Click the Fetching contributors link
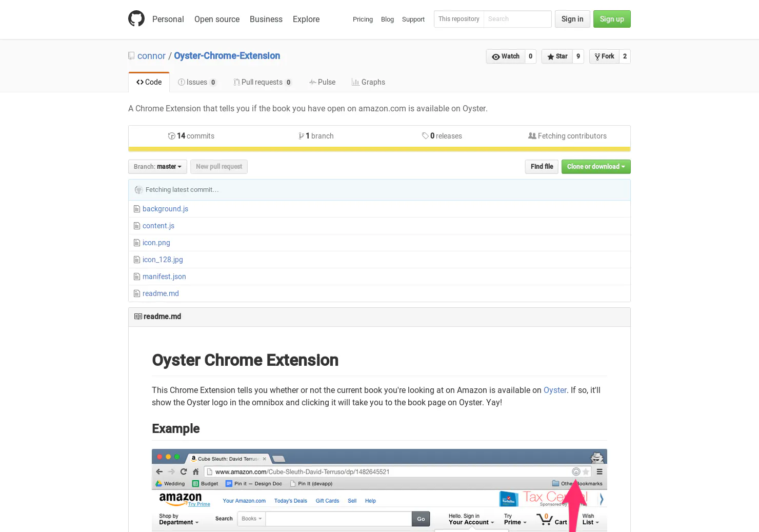759x532 pixels. point(568,136)
